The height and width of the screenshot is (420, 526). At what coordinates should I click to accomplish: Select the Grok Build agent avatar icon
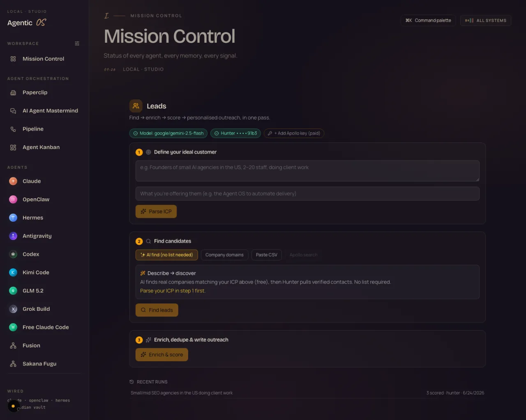coord(13,309)
